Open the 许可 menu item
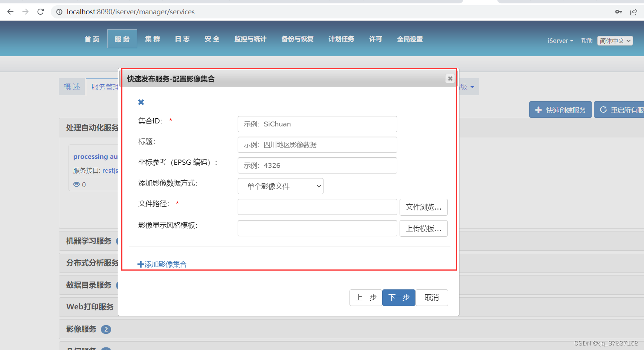 [x=375, y=39]
